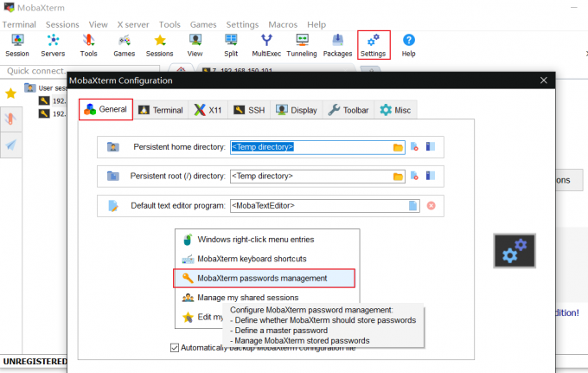588x373 pixels.
Task: Open the Sessions menu in menu bar
Action: click(x=62, y=24)
